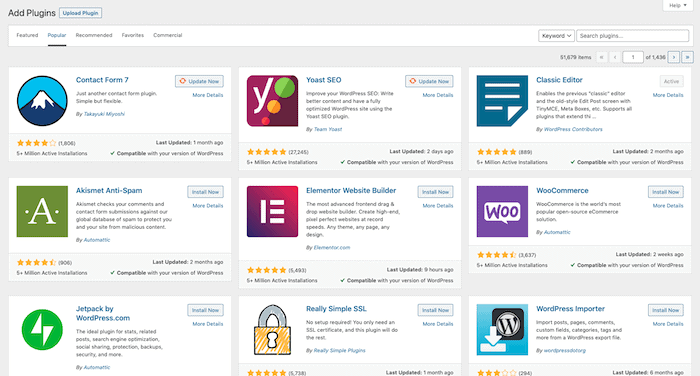The width and height of the screenshot is (700, 376).
Task: Install Jetpack by WordPress.com now
Action: [x=205, y=310]
